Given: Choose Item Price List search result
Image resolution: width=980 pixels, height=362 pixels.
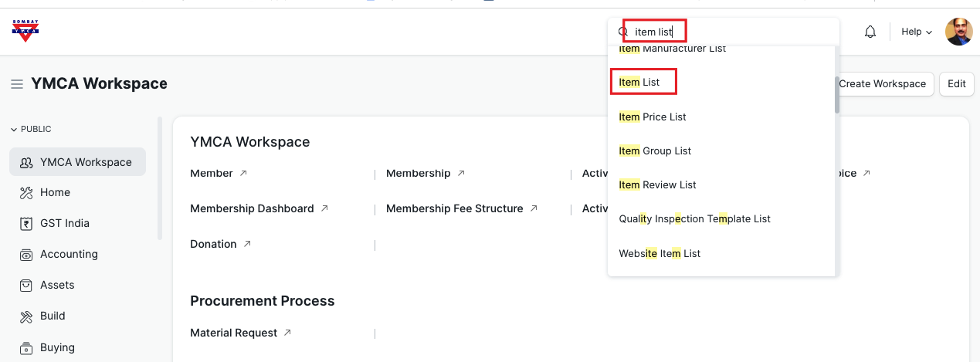Looking at the screenshot, I should point(653,117).
